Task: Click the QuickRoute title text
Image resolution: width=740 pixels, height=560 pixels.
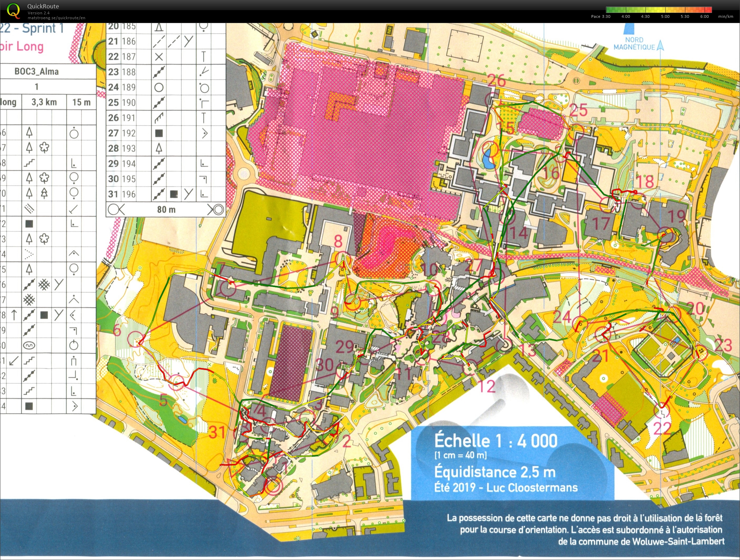Action: point(43,6)
